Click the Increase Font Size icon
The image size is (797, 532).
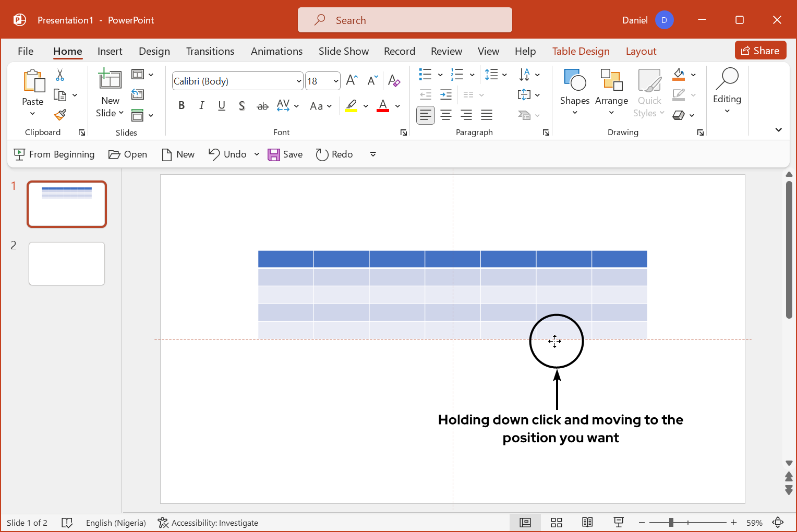(352, 80)
